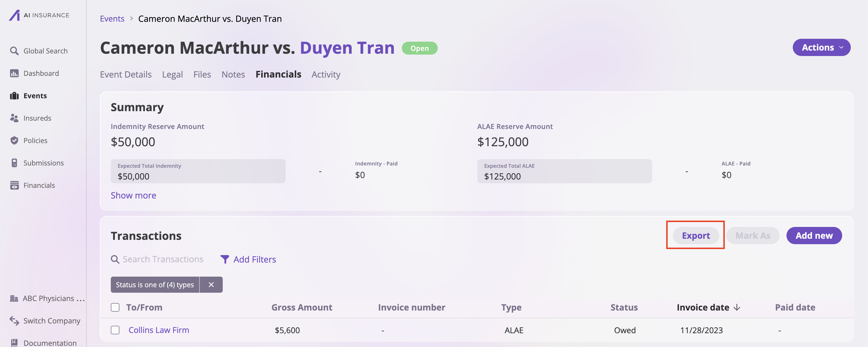Switch to the Activity tab
Viewport: 868px width, 347px height.
click(326, 74)
